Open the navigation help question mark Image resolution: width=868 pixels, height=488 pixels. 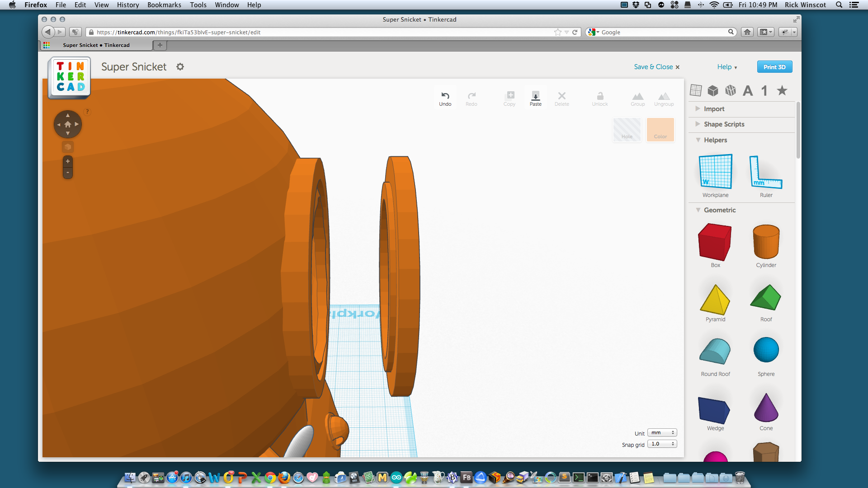pyautogui.click(x=87, y=112)
